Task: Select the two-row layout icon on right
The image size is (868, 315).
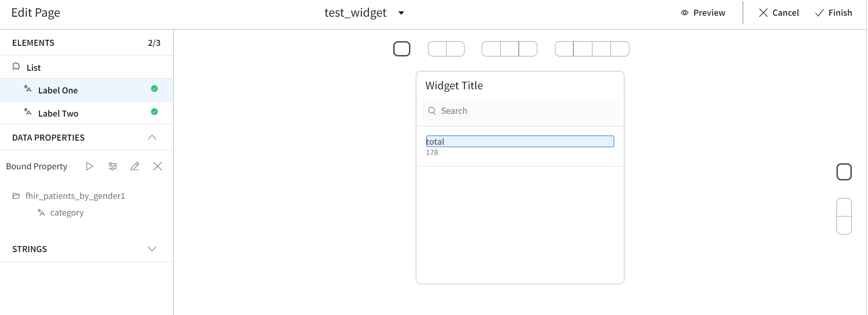Action: tap(844, 216)
